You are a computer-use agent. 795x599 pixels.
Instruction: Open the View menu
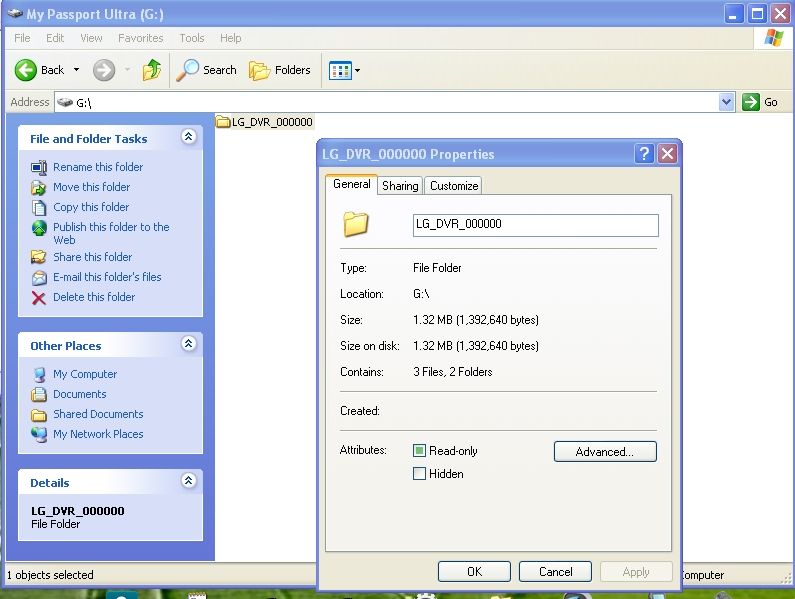coord(91,38)
